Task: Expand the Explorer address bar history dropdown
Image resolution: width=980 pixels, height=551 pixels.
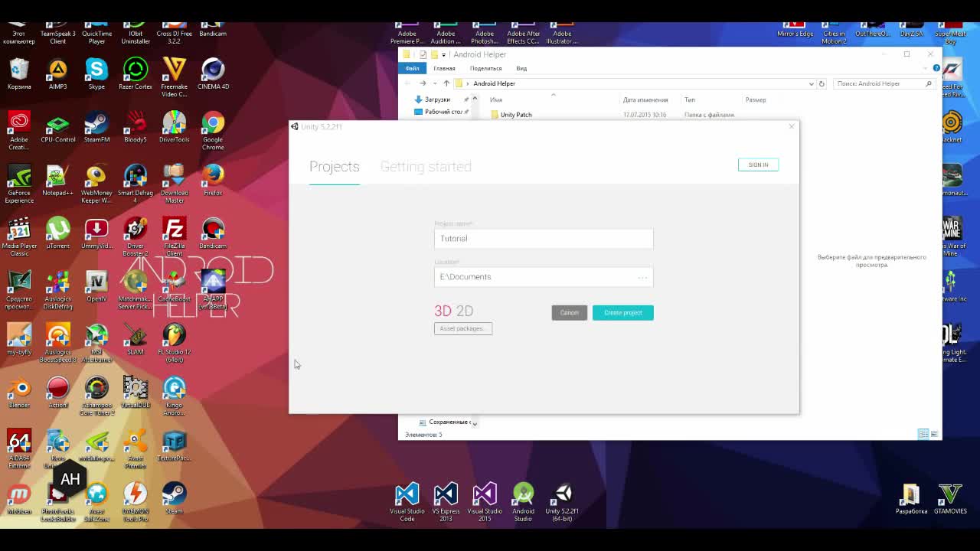Action: click(811, 83)
